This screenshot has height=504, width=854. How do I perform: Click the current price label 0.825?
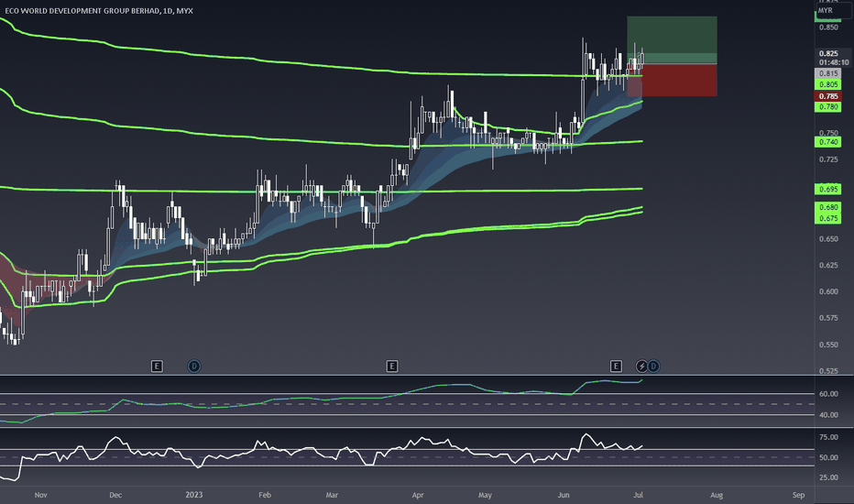coord(828,53)
